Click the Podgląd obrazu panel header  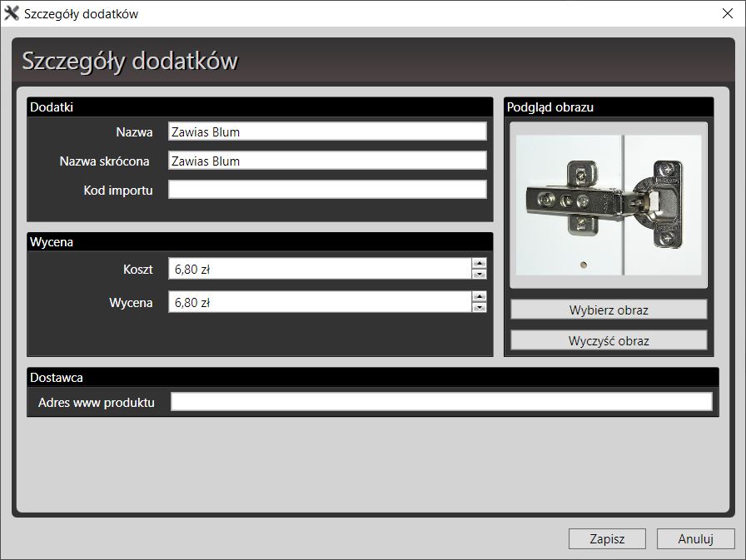[609, 107]
